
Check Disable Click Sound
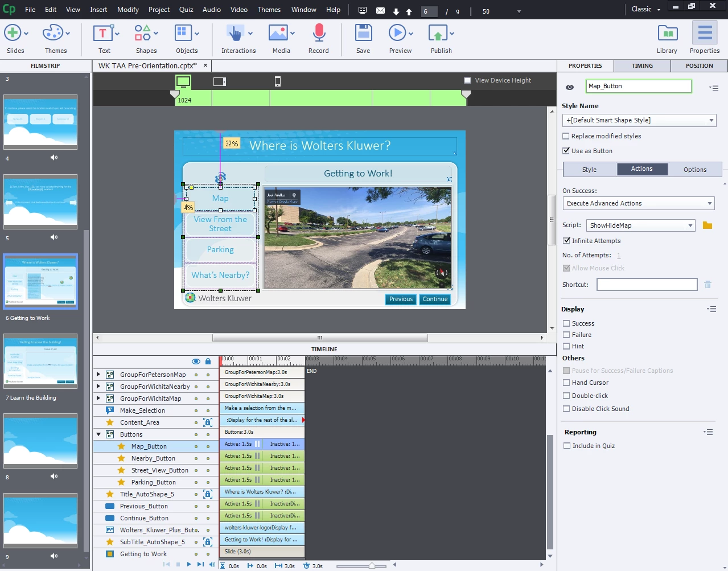[566, 409]
